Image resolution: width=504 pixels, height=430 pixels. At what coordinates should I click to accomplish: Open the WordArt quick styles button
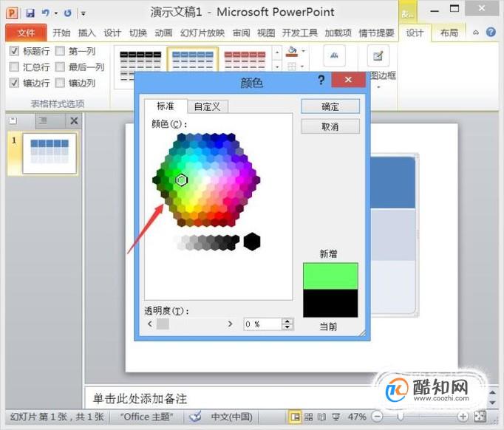coord(334,55)
